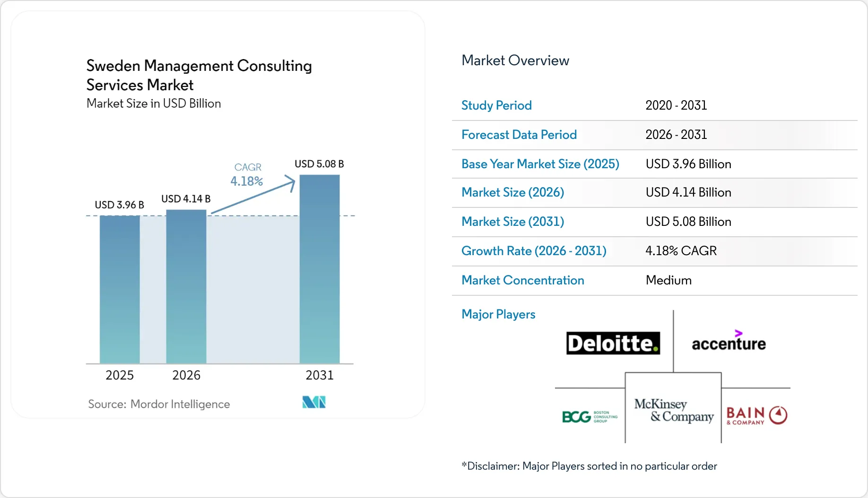
Task: Select the Market Size (2031) label
Action: (x=513, y=222)
